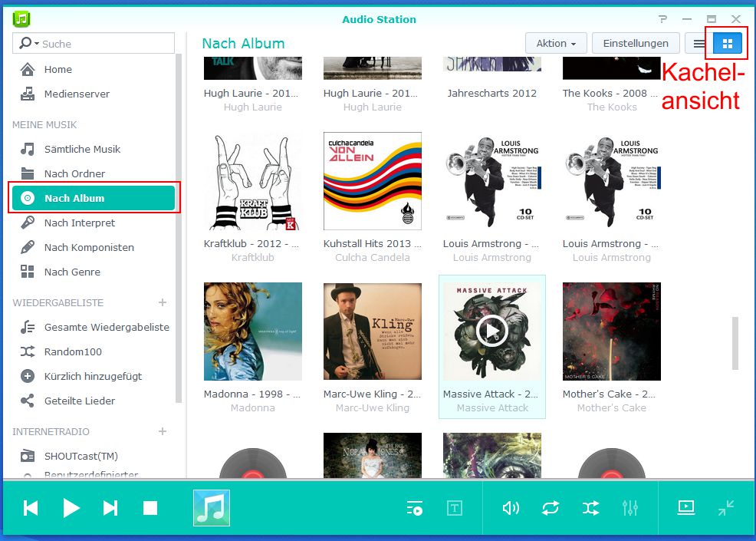Screen dimensions: 756x541
Task: Open Geteilte Lieder
Action: 94,401
